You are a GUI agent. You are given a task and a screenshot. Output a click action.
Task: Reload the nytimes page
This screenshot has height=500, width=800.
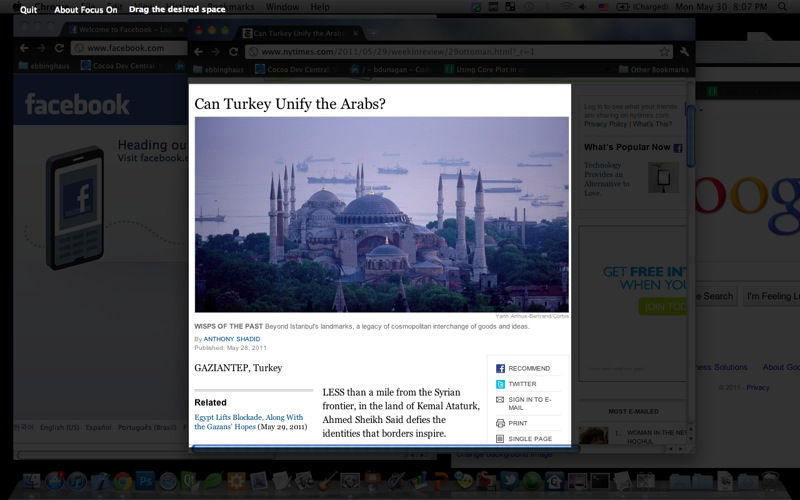coord(233,52)
